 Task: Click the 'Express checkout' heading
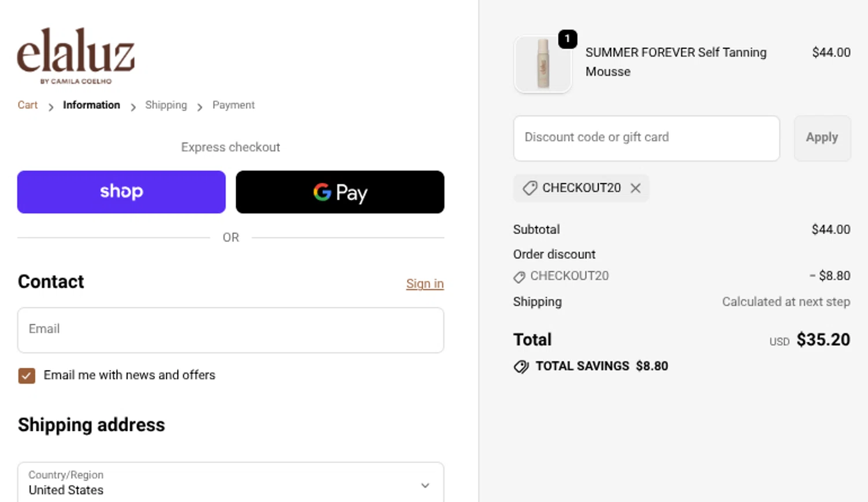coord(230,147)
